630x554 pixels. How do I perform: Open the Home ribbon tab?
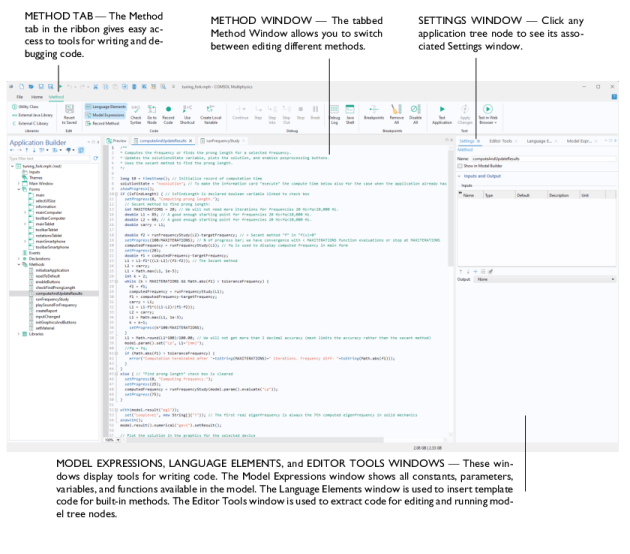pos(37,96)
